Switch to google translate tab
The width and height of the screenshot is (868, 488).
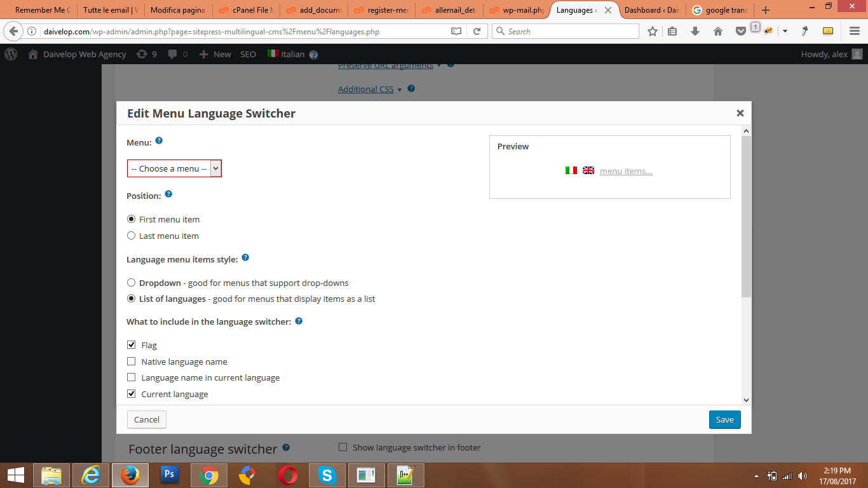click(x=720, y=10)
